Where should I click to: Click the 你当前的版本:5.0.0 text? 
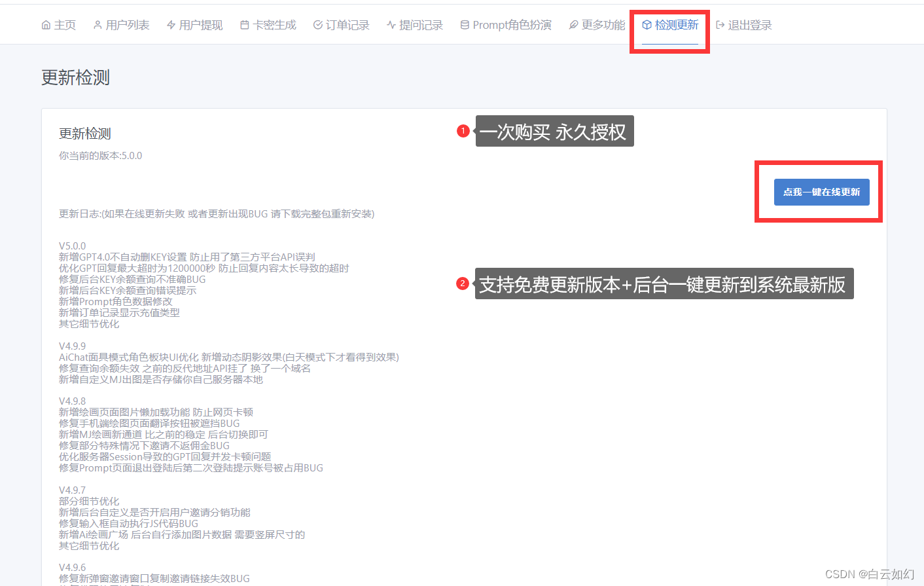click(x=100, y=156)
